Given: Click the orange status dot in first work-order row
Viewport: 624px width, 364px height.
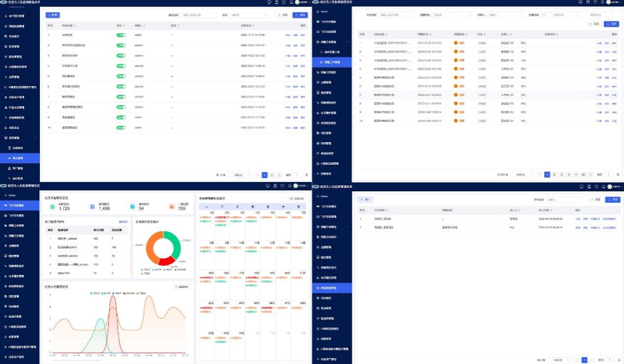Looking at the screenshot, I should (456, 43).
